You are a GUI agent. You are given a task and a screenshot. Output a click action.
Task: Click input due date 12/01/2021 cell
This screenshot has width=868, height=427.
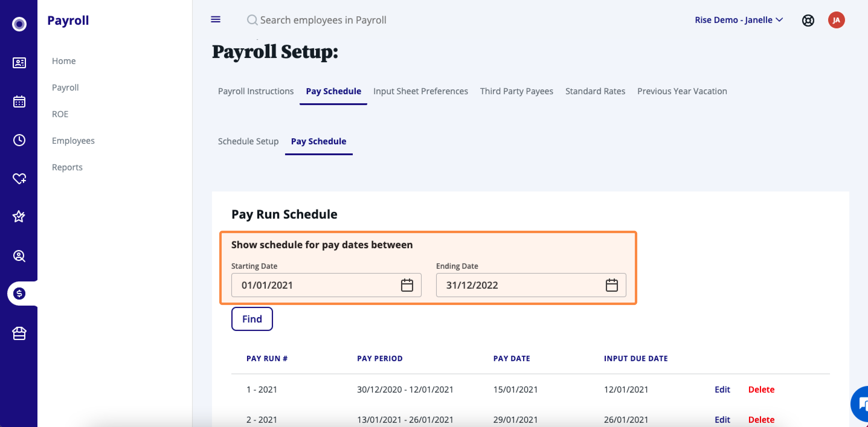[626, 390]
